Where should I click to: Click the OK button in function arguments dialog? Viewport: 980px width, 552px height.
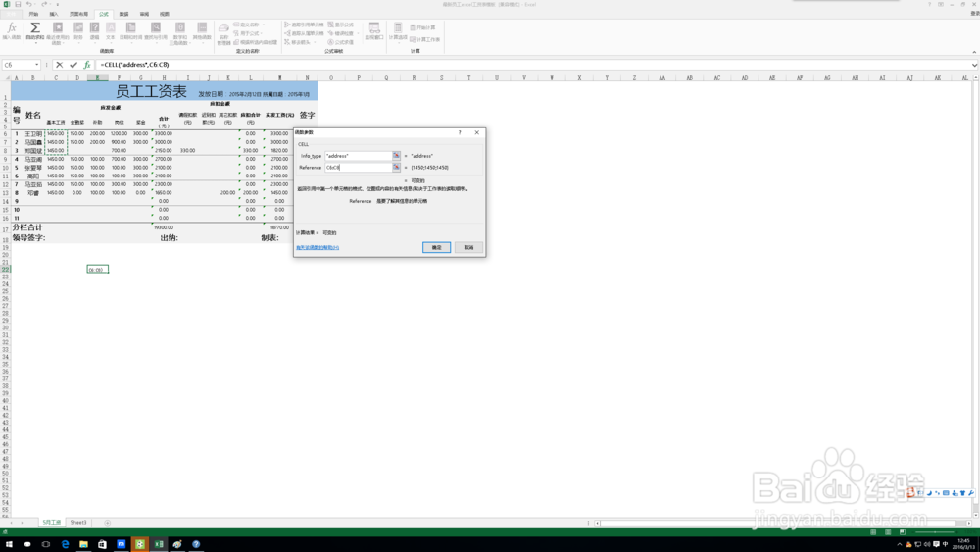tap(436, 247)
